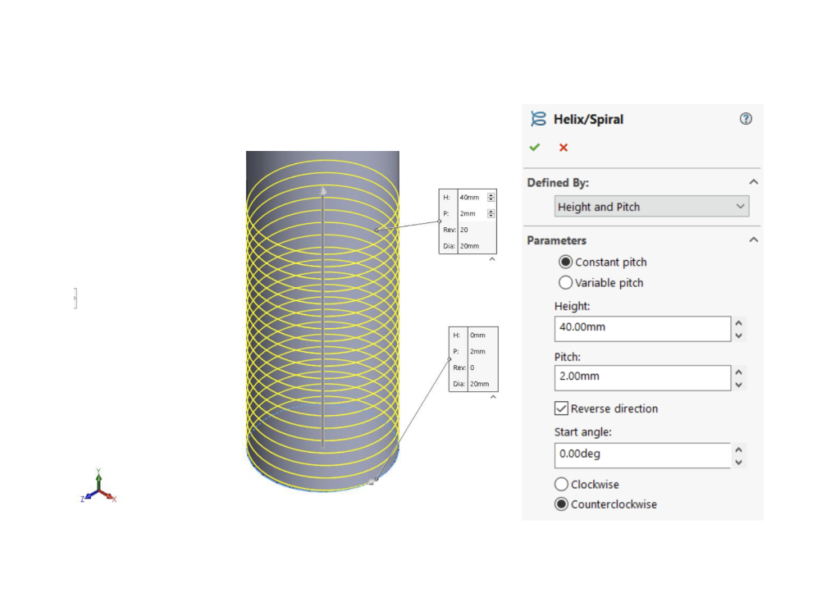Screen dimensions: 840x616
Task: Click the Height input field
Action: [642, 328]
